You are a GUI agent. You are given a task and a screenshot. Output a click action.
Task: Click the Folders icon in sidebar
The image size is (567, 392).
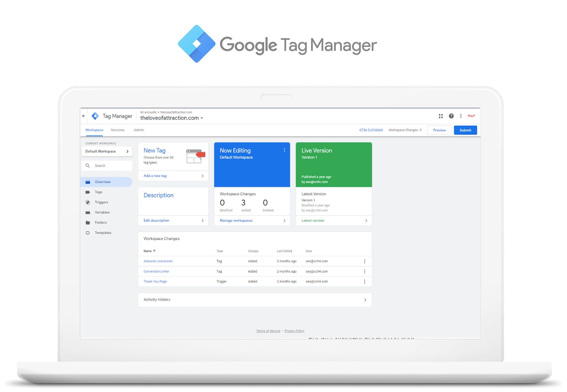click(x=88, y=223)
